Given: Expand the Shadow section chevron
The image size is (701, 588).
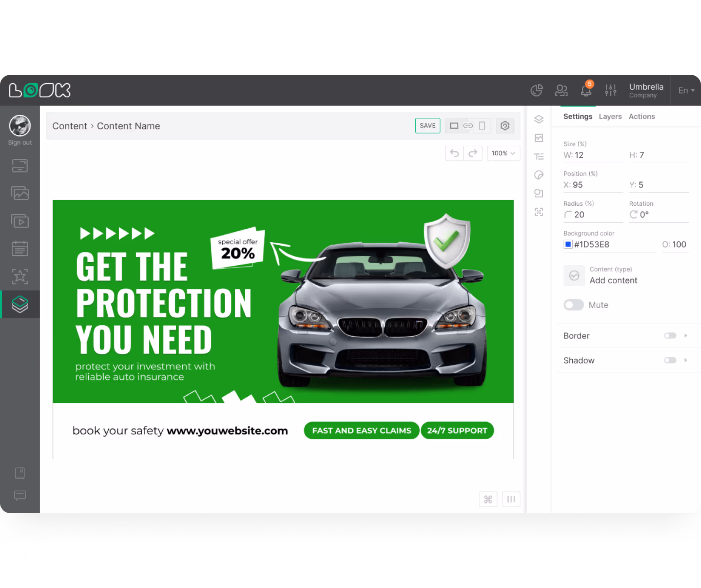Looking at the screenshot, I should coord(685,360).
